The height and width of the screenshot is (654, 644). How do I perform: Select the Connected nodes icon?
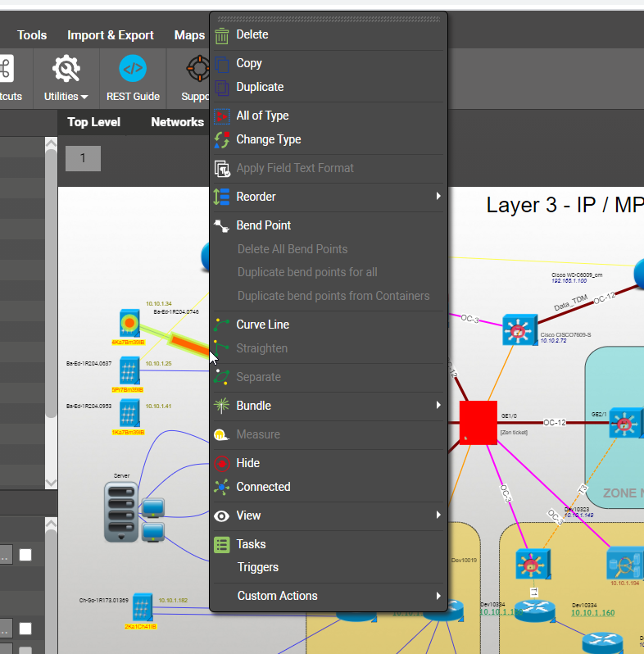(221, 487)
